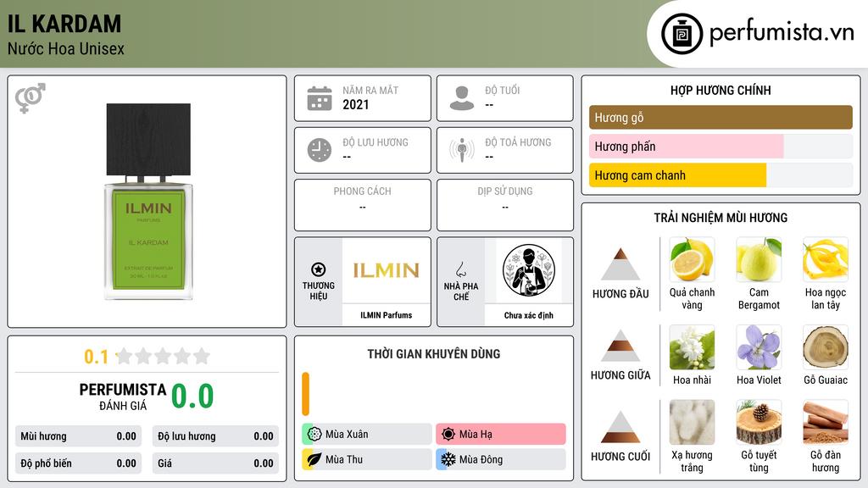Click the star badge icon above Thương hiệu

click(x=319, y=269)
